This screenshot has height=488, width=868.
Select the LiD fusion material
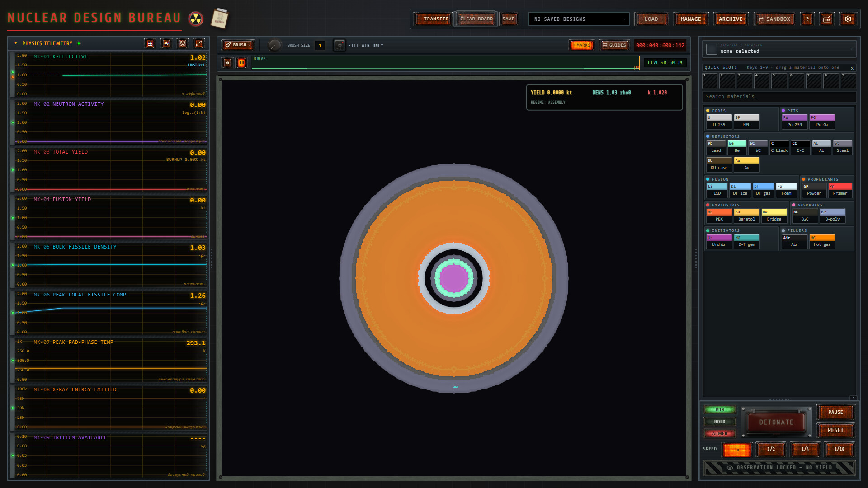pos(717,190)
